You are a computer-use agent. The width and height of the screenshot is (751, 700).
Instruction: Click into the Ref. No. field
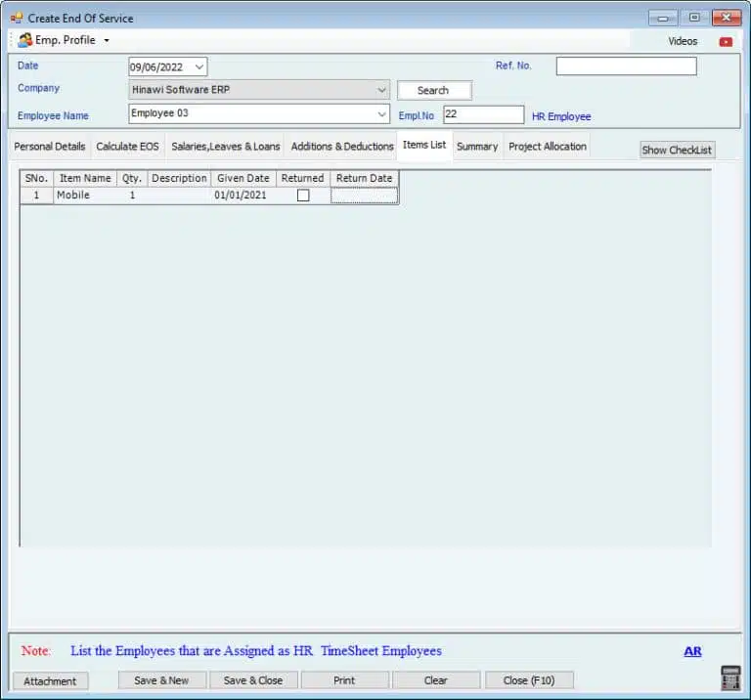pyautogui.click(x=626, y=66)
